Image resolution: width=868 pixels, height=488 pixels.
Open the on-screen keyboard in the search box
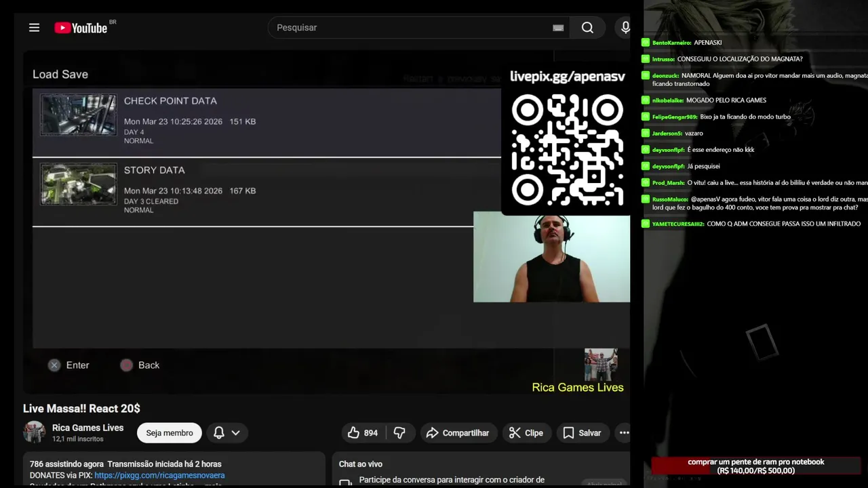pyautogui.click(x=558, y=28)
